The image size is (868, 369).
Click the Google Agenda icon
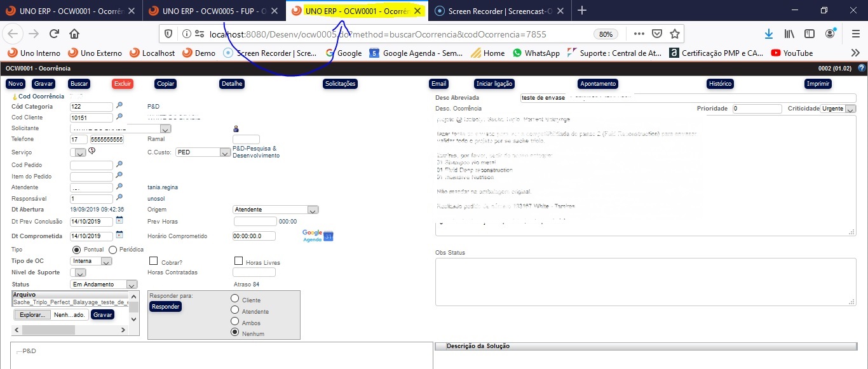(x=318, y=236)
